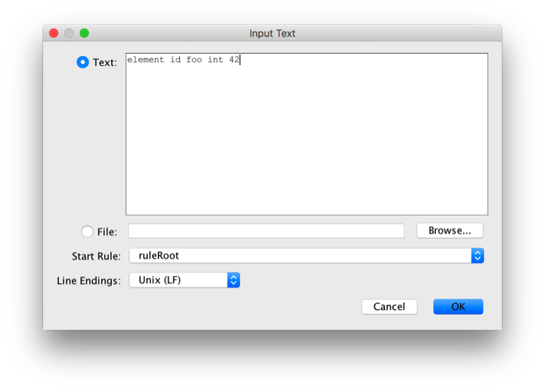
Task: Click inside the input text area
Action: (307, 134)
